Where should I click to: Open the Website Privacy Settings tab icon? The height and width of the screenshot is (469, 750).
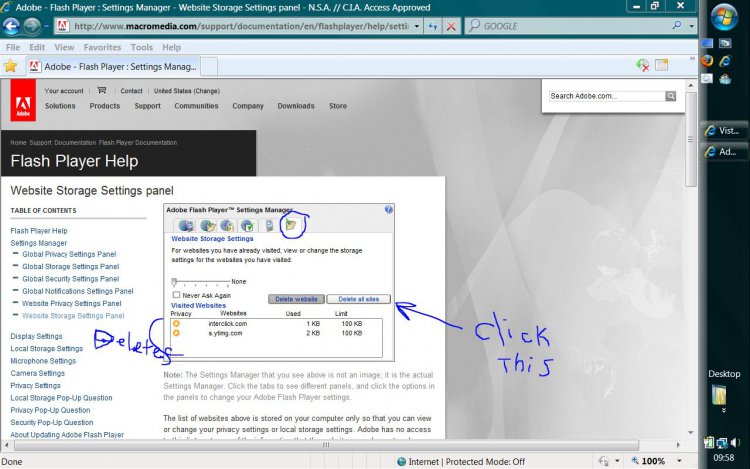(269, 225)
